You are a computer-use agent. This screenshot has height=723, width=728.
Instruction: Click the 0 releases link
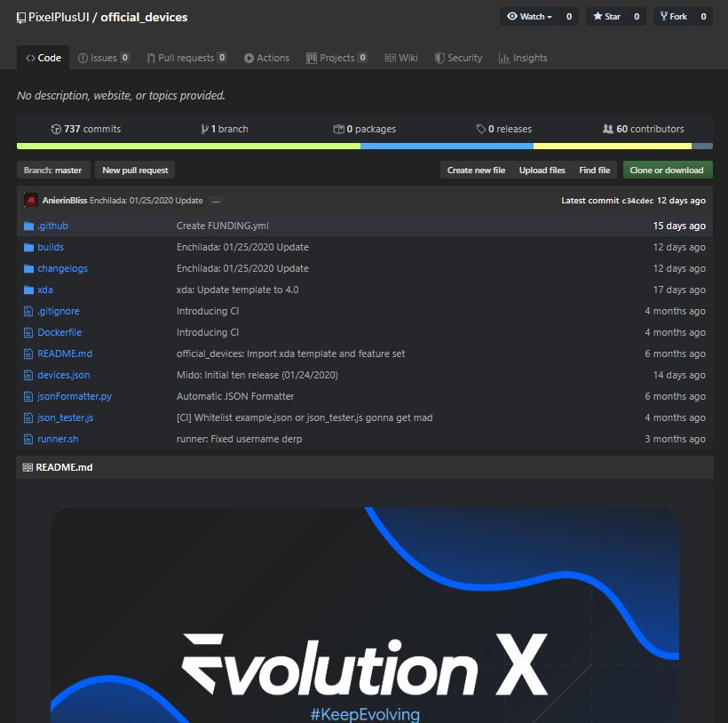503,129
